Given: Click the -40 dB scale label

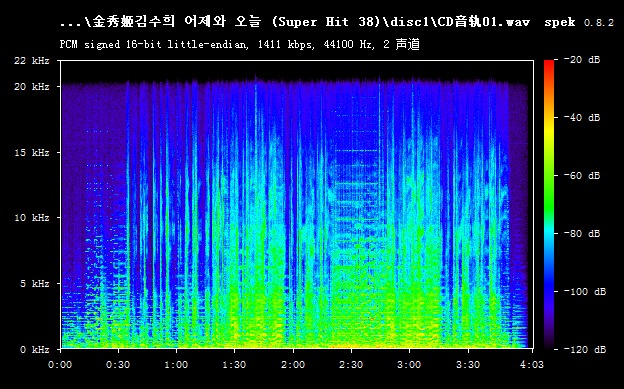Looking at the screenshot, I should click(582, 117).
